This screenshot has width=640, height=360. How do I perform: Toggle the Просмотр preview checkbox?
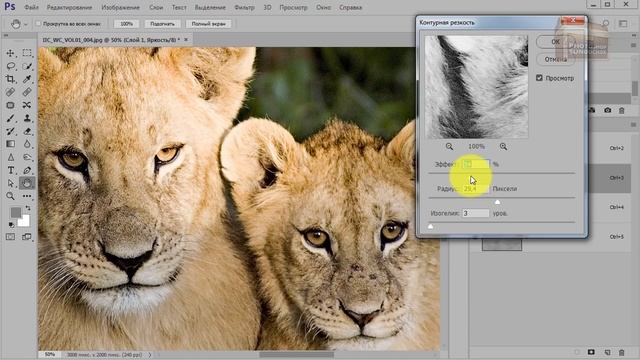tap(539, 78)
